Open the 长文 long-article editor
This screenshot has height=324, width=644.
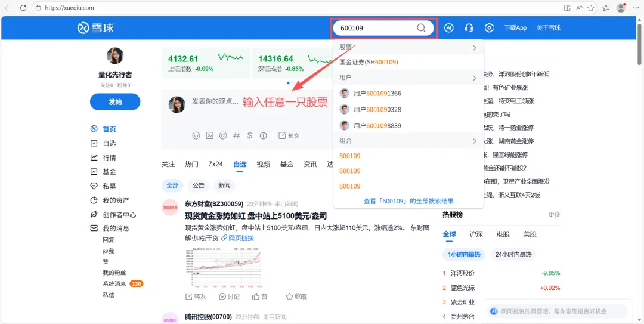(x=289, y=135)
